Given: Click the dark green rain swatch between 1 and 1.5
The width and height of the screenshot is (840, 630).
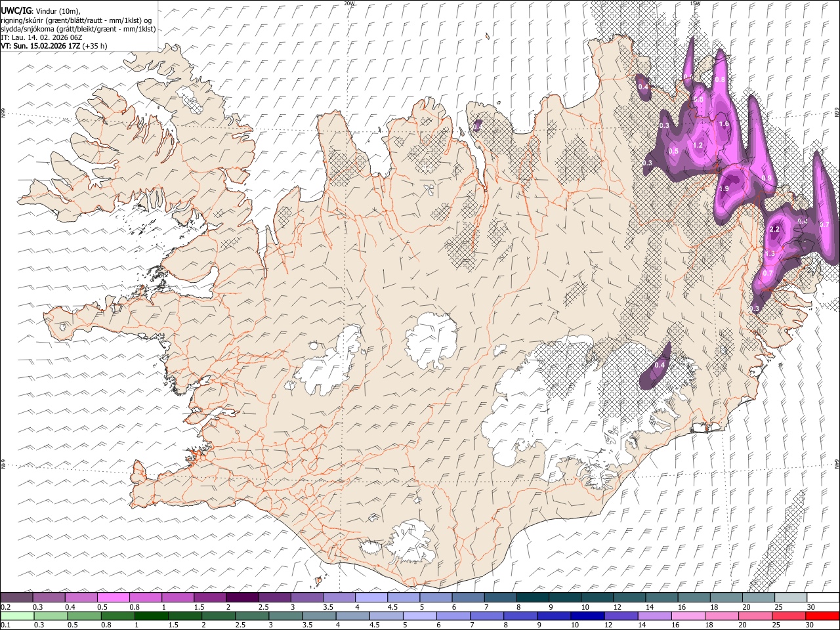Looking at the screenshot, I should point(152,616).
